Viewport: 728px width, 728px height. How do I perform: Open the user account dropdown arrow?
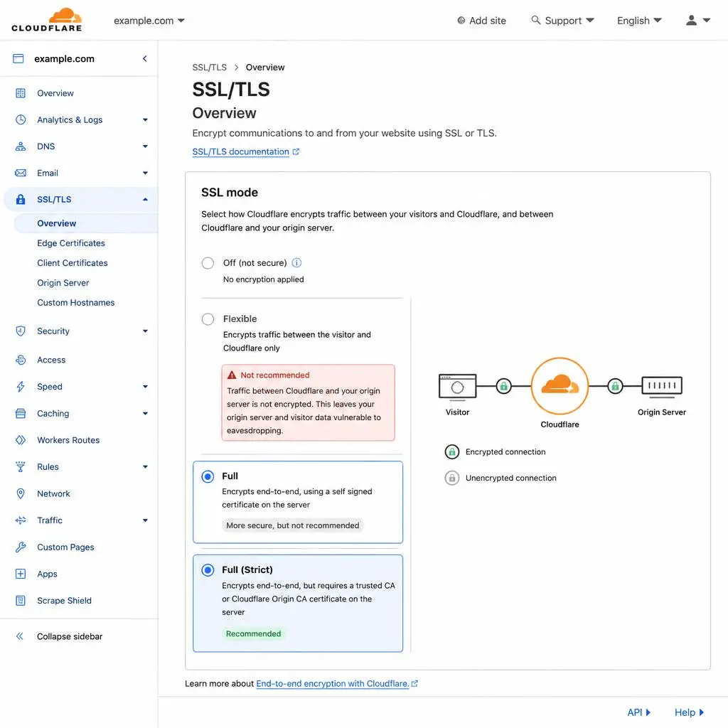coord(707,21)
